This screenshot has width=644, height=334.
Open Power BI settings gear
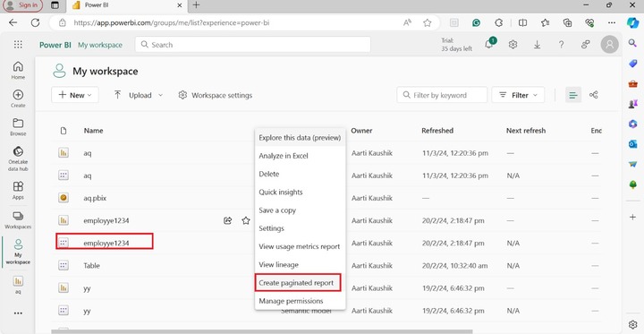513,45
